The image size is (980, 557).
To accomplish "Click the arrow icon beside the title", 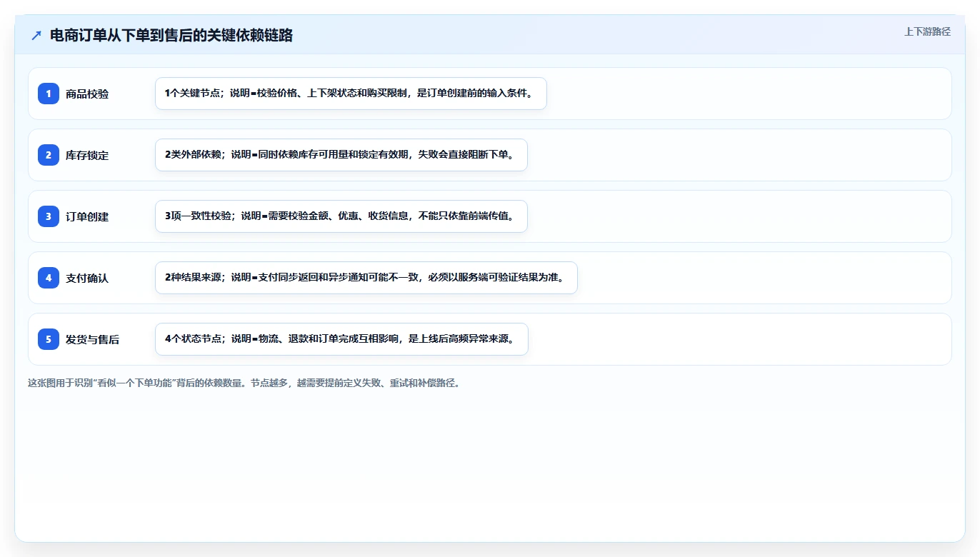I will [36, 35].
